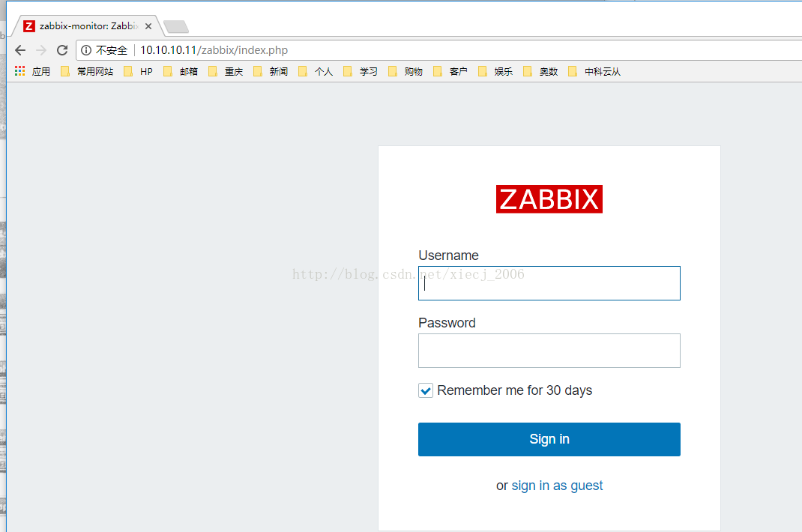Open the 奥数 bookmark folder
This screenshot has height=532, width=802.
pos(540,72)
